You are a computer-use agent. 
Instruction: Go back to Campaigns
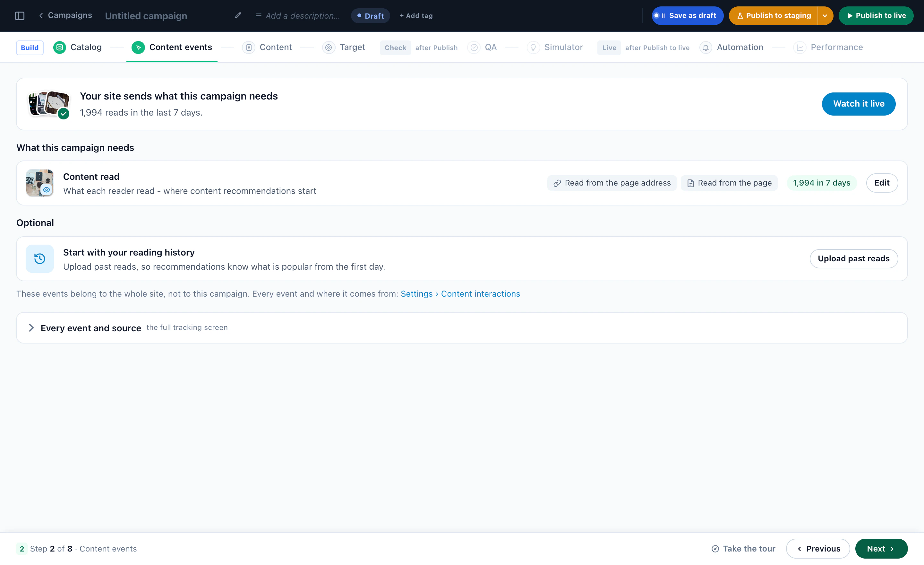click(65, 15)
